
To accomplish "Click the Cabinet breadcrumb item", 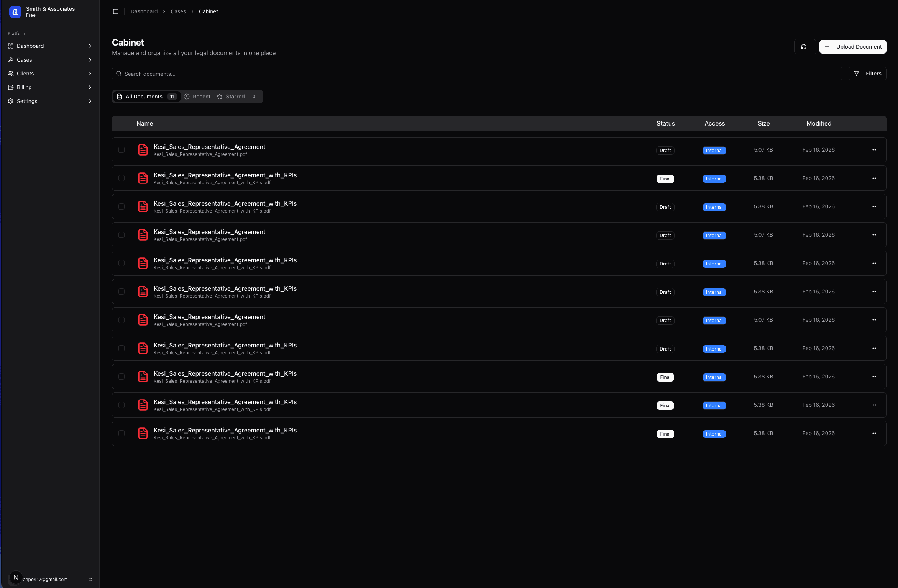I will (x=208, y=11).
